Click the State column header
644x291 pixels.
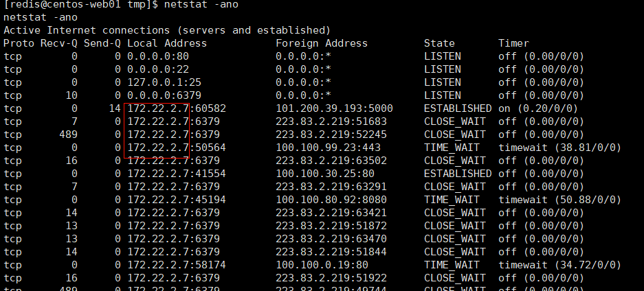click(439, 43)
